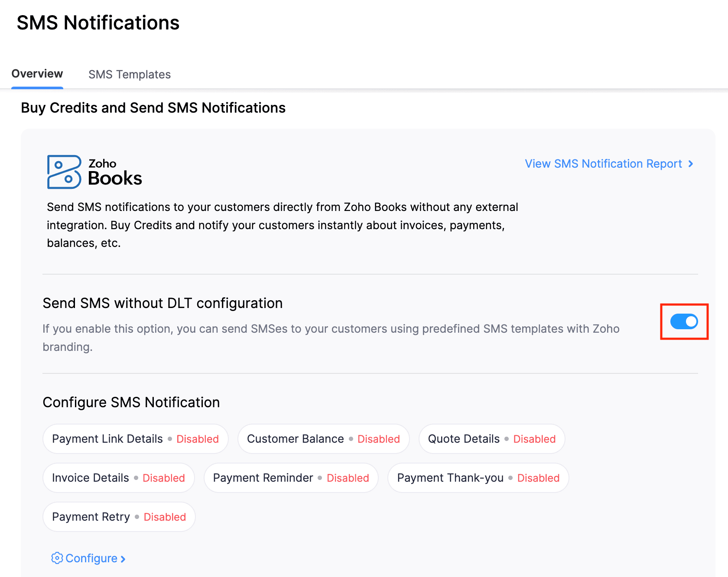Click the arrow beside View SMS Notification Report

(x=691, y=164)
